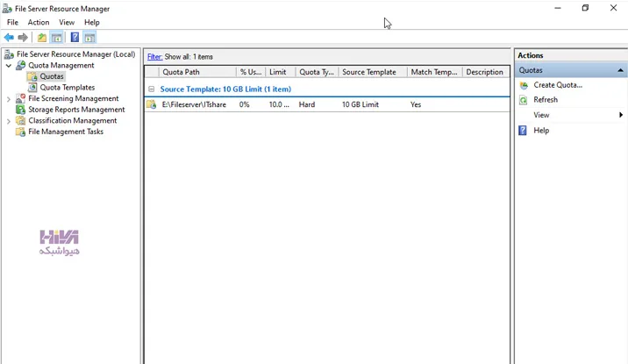Click the 0% used cell
The width and height of the screenshot is (628, 364).
pyautogui.click(x=245, y=104)
